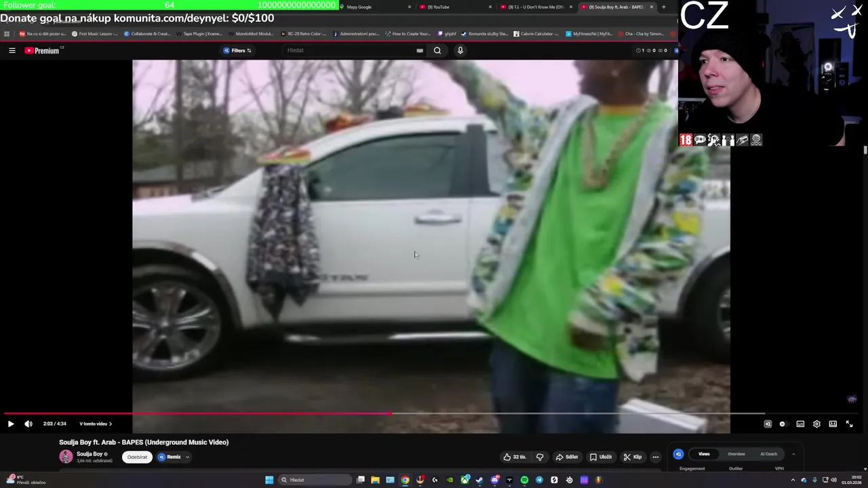The width and height of the screenshot is (868, 488).
Task: Click the search magnifier button
Action: (x=437, y=50)
